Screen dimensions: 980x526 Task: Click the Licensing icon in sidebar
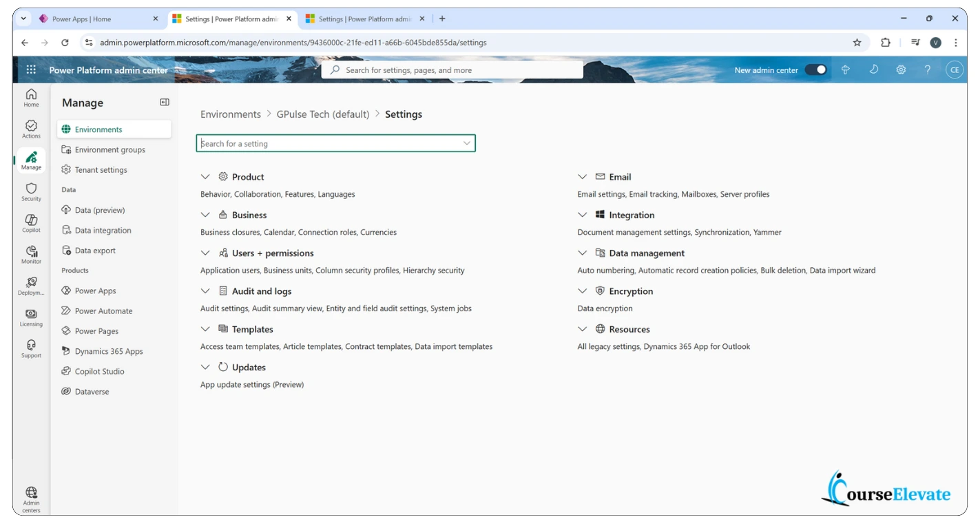[31, 317]
